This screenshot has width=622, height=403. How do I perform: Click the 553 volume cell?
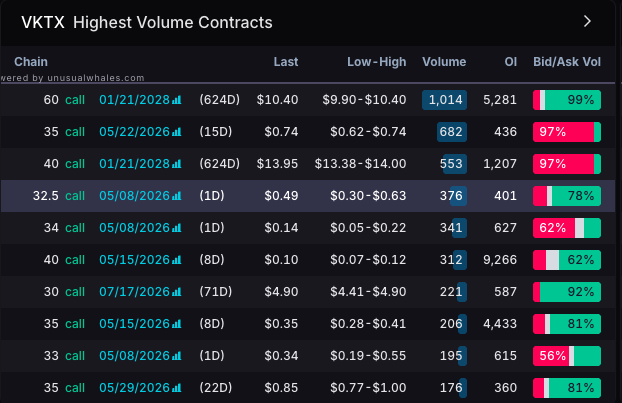451,164
